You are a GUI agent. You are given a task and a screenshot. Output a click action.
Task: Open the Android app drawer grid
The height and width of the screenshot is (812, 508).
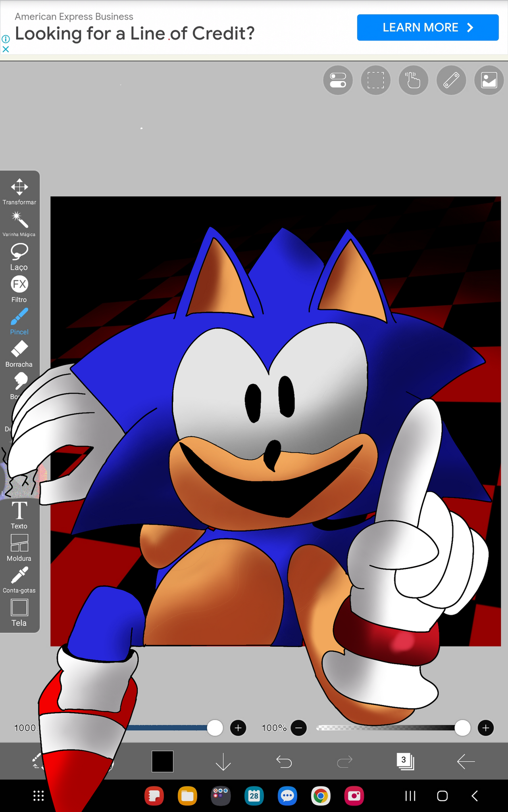pyautogui.click(x=38, y=796)
